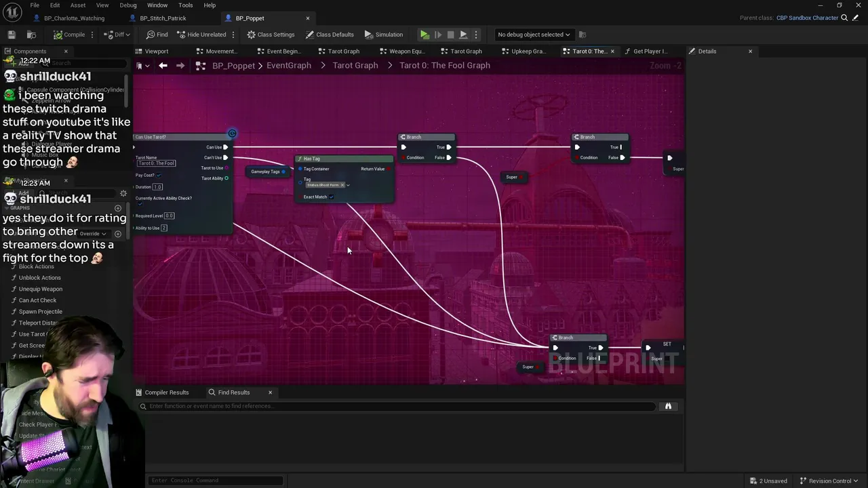Click the Save blueprint icon
The height and width of the screenshot is (488, 868).
point(12,35)
